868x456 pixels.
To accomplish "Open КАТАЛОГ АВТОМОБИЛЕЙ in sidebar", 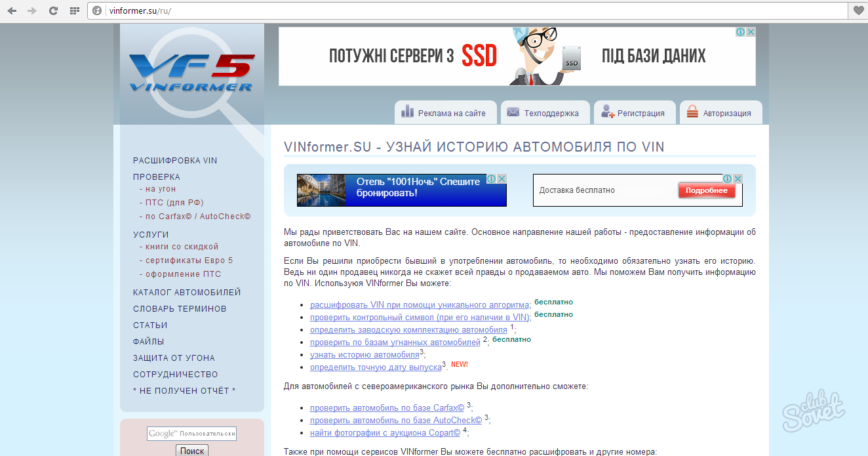I will coord(187,293).
